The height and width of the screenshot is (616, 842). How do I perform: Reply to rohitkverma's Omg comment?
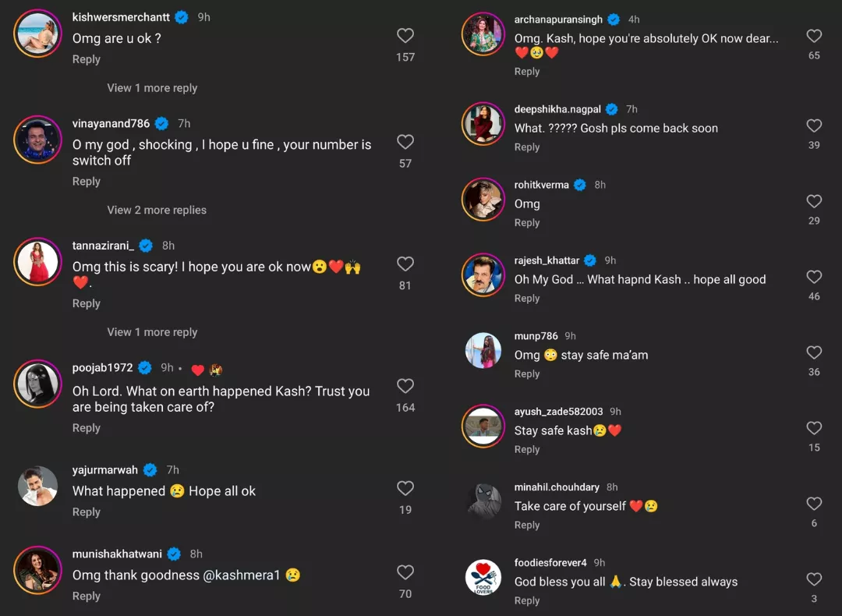coord(527,223)
